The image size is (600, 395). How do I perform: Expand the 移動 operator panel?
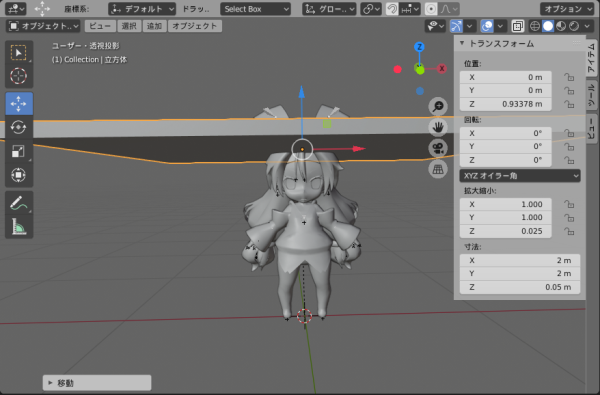click(x=97, y=383)
